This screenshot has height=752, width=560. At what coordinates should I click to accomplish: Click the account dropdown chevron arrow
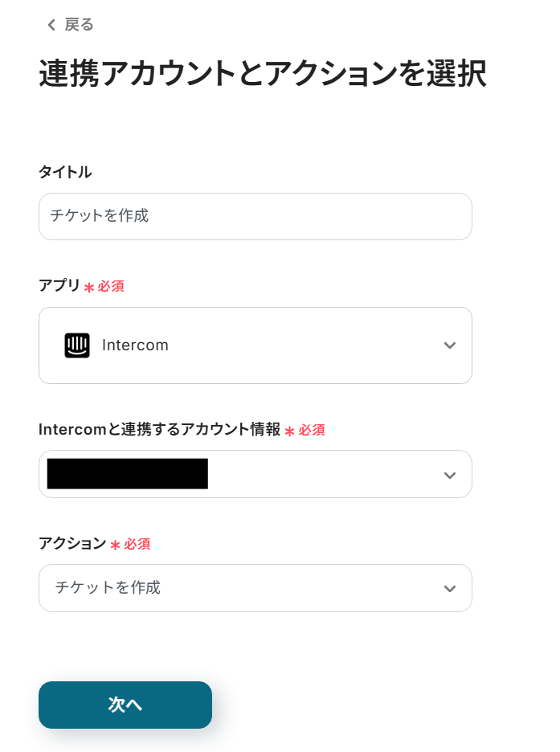(450, 475)
